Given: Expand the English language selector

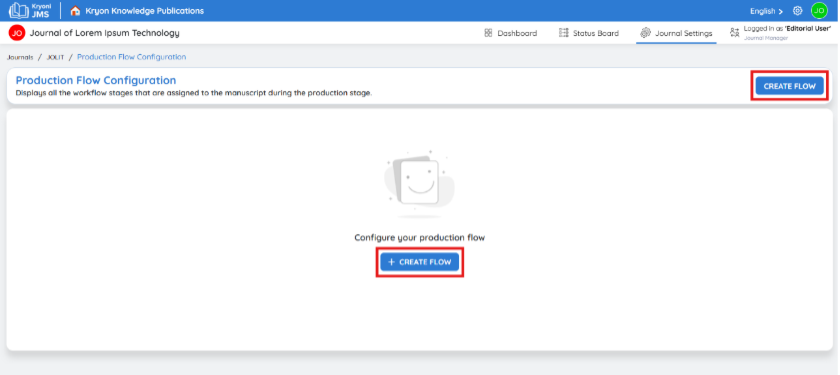Looking at the screenshot, I should coord(766,11).
